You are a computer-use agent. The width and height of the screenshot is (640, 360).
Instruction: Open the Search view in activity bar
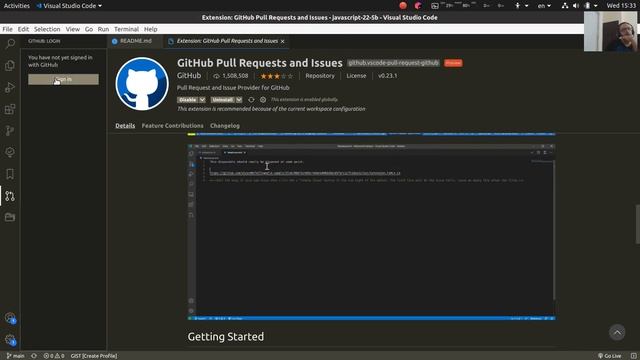tap(10, 43)
